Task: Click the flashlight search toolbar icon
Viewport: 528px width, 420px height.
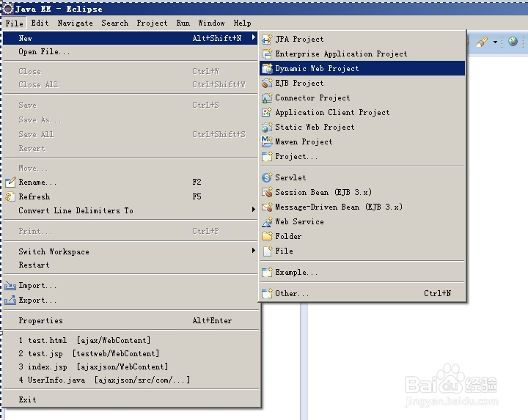Action: click(482, 42)
